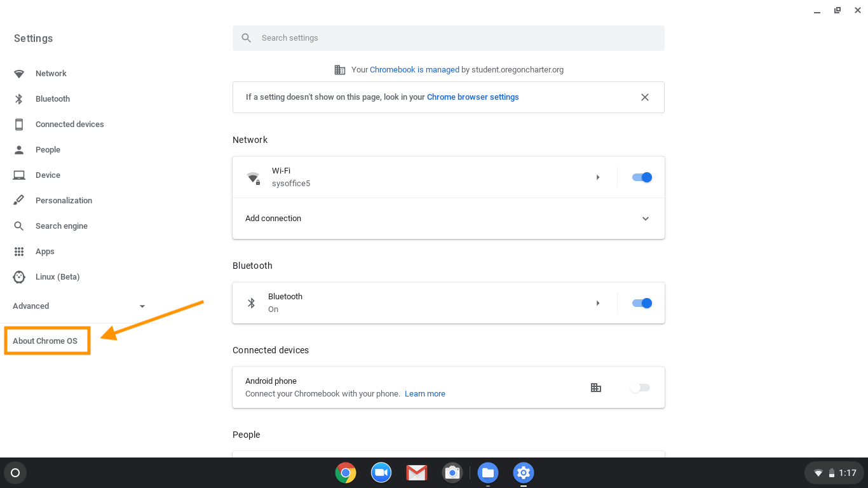Open the Chrome browser settings link

click(473, 97)
